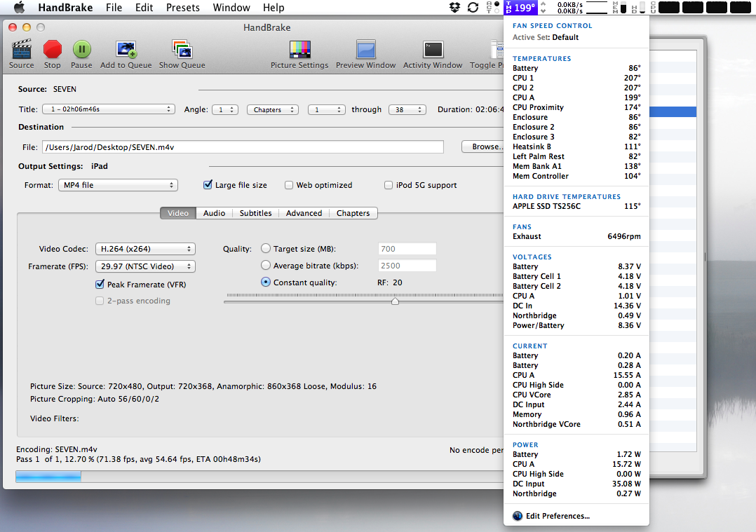Viewport: 756px width, 532px height.
Task: Open the Video Codec dropdown H.264
Action: (x=146, y=249)
